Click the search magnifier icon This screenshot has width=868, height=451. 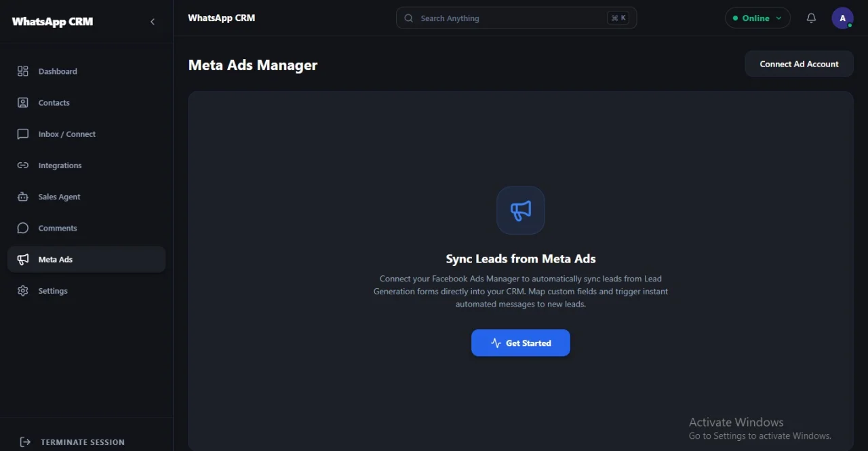click(409, 18)
